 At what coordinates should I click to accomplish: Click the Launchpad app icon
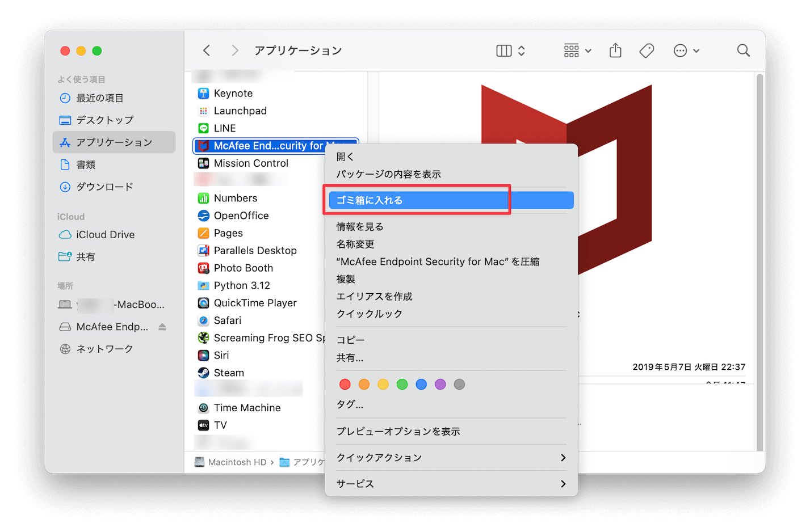click(203, 111)
